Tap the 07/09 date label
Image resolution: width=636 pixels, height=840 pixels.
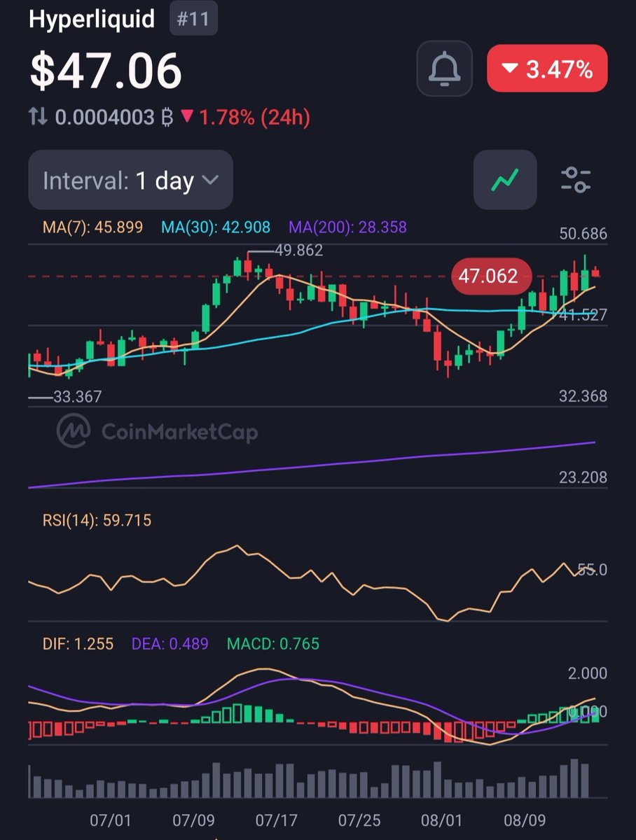coord(193,820)
